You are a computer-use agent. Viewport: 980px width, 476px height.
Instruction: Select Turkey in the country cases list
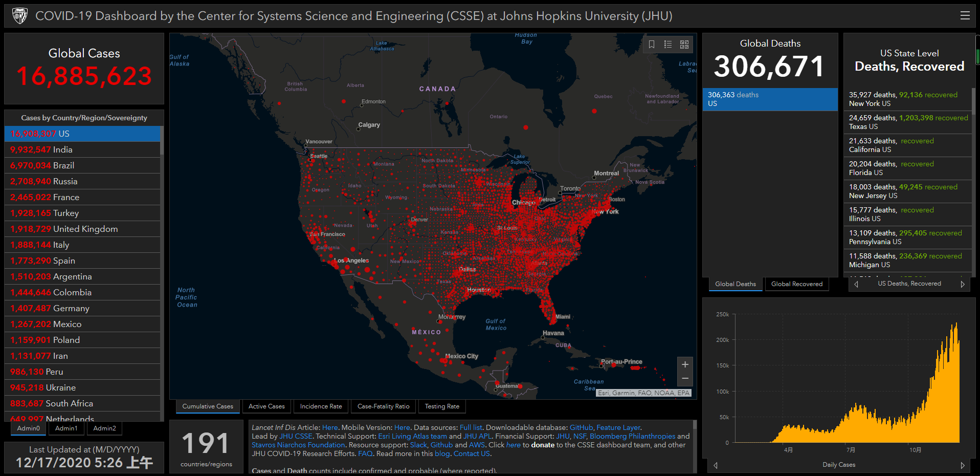82,213
